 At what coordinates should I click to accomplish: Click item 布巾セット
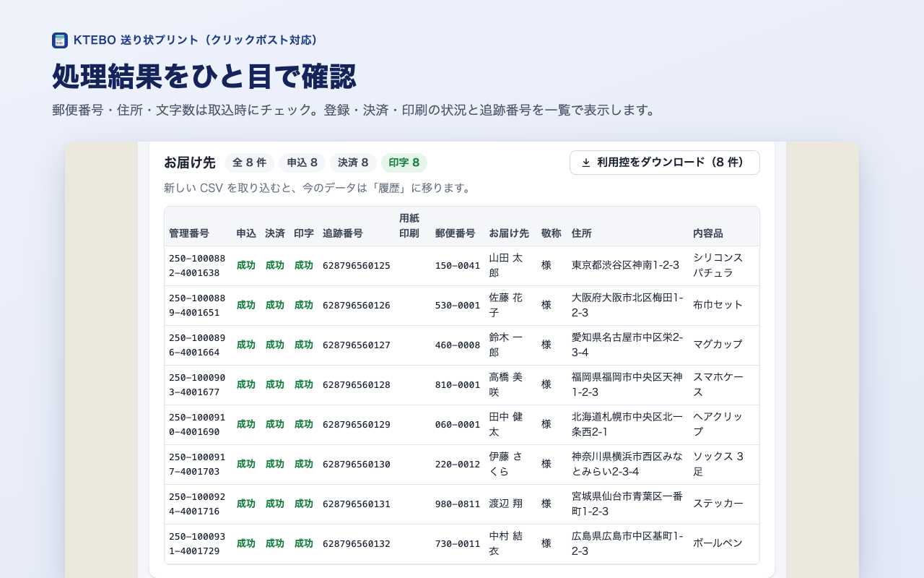(718, 305)
